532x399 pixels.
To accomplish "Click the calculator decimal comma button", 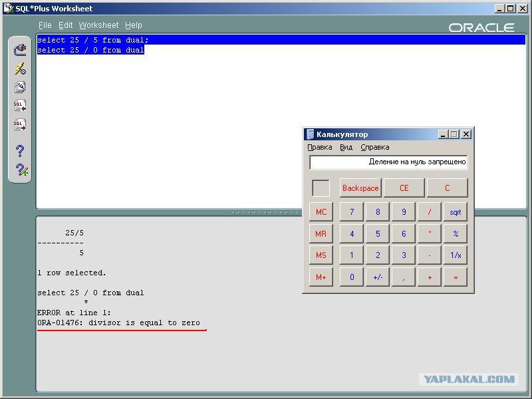I will pos(404,277).
